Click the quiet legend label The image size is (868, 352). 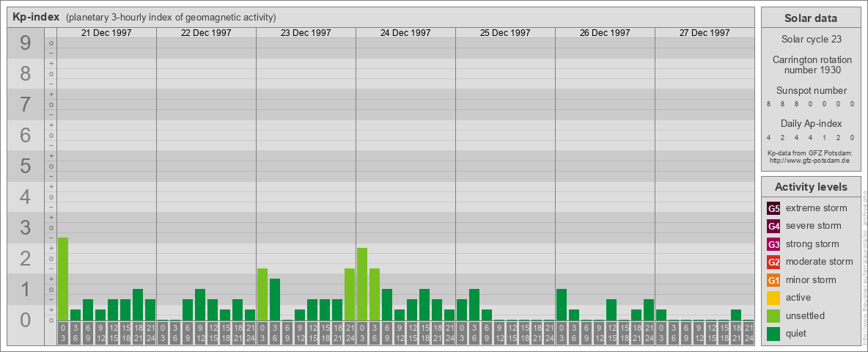click(x=796, y=334)
